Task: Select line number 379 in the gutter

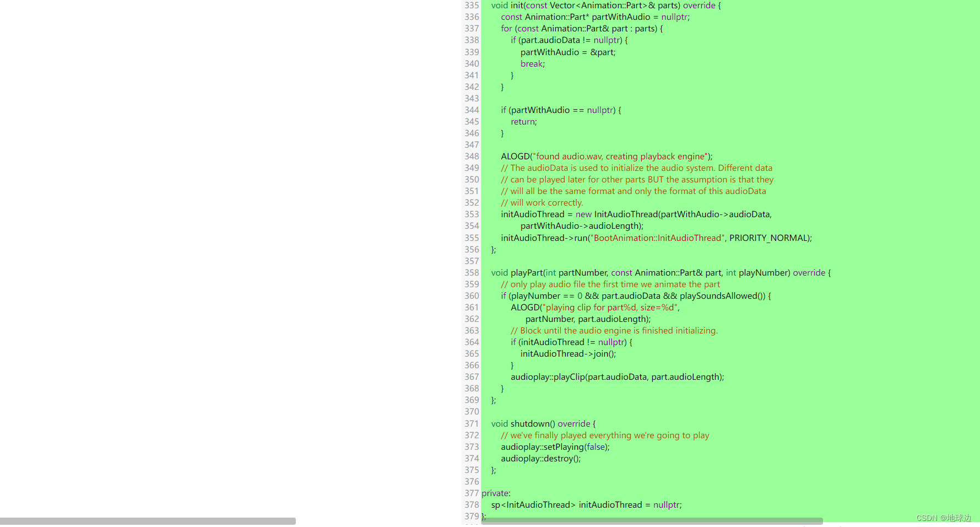Action: pos(472,516)
